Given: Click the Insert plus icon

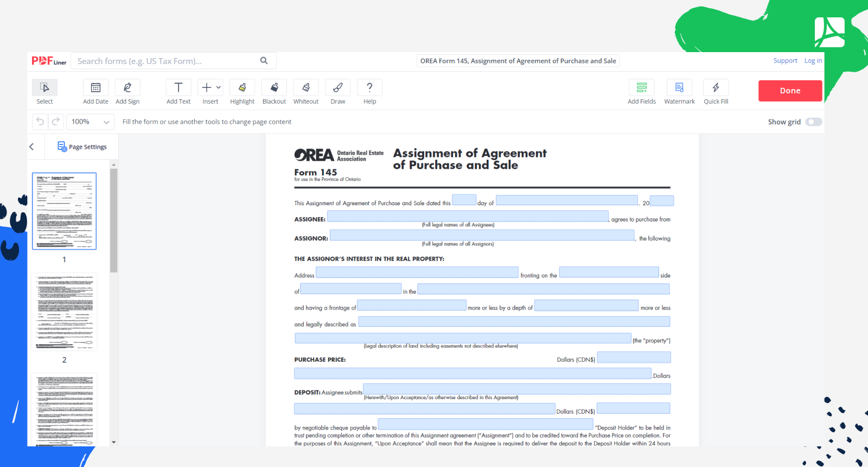Looking at the screenshot, I should point(207,87).
